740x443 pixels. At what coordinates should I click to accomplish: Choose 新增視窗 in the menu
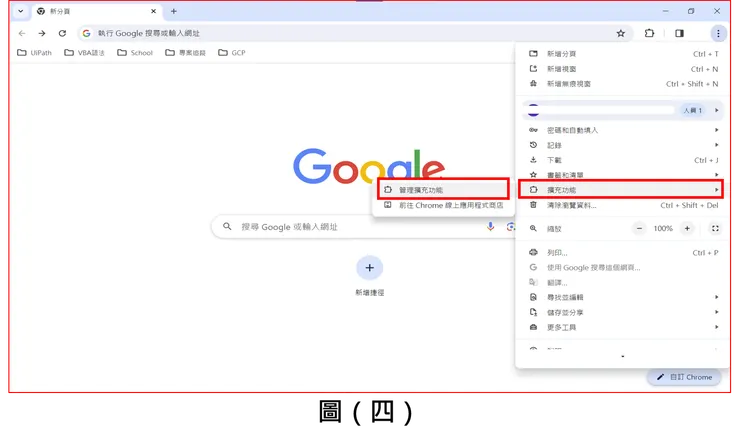click(x=623, y=69)
